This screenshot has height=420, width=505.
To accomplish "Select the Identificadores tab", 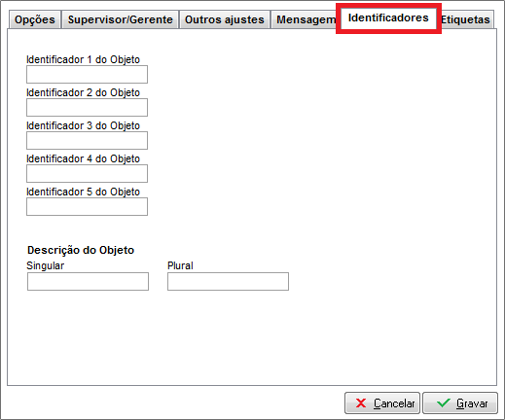I will pos(388,17).
